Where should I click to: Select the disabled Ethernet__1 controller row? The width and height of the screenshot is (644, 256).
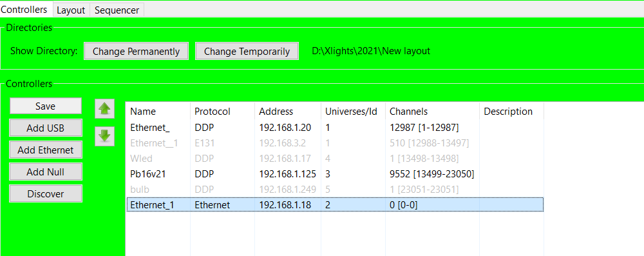pyautogui.click(x=335, y=143)
